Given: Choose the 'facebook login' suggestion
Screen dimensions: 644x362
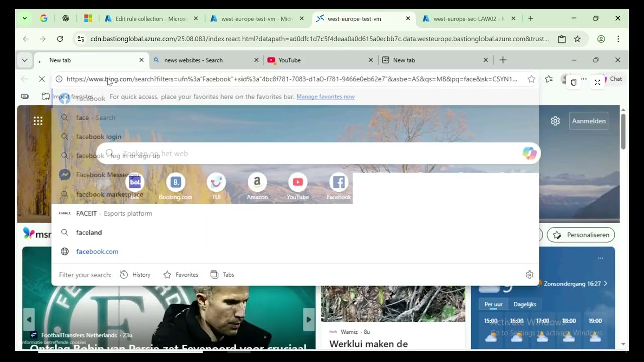Looking at the screenshot, I should tap(295, 136).
